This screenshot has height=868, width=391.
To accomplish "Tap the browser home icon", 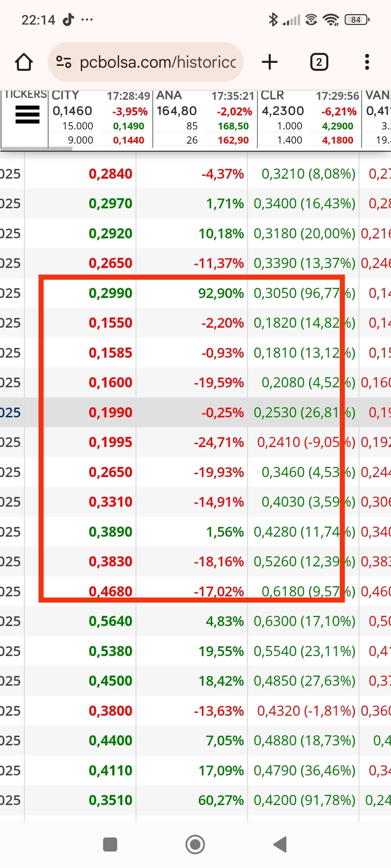I will click(x=24, y=62).
